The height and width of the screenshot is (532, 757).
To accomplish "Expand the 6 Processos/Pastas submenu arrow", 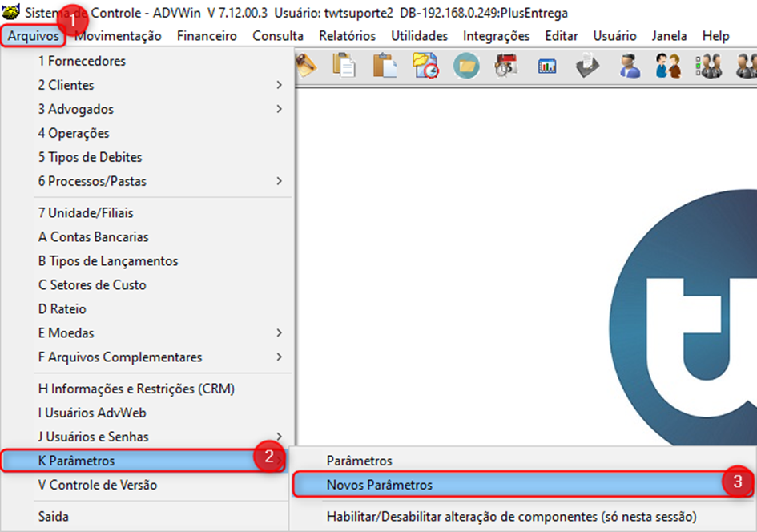I will tap(279, 181).
